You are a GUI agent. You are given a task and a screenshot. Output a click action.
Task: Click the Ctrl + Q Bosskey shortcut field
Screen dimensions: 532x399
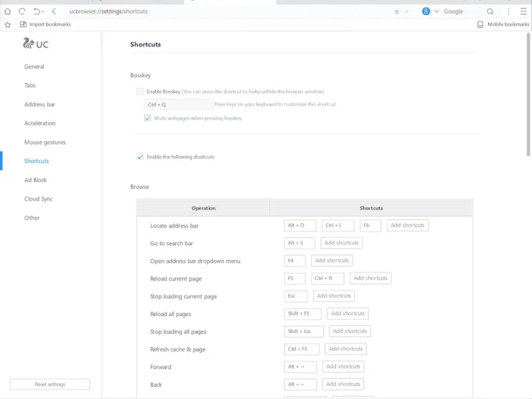(x=178, y=104)
